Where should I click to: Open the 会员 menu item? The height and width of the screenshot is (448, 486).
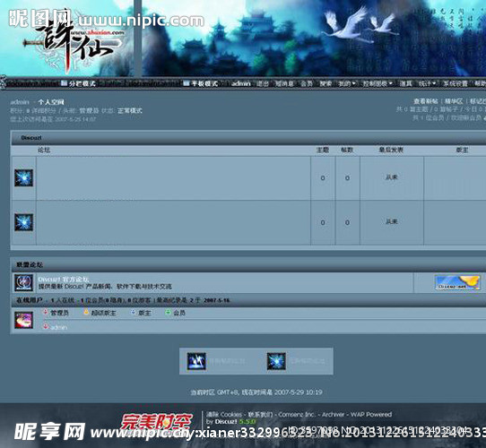[x=307, y=83]
